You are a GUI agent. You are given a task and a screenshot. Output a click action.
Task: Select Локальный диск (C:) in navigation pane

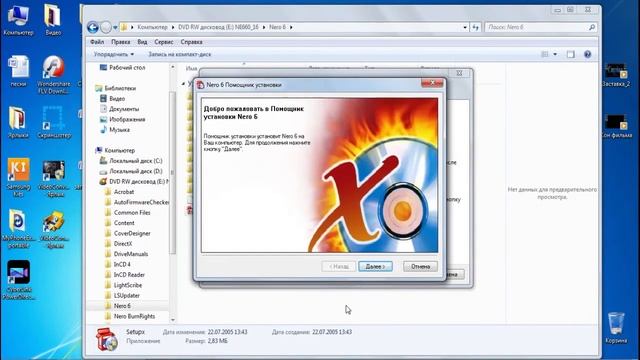(136, 161)
